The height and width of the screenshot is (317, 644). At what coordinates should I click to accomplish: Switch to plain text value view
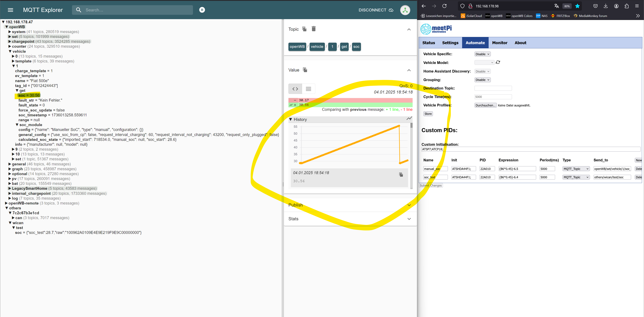coord(308,89)
